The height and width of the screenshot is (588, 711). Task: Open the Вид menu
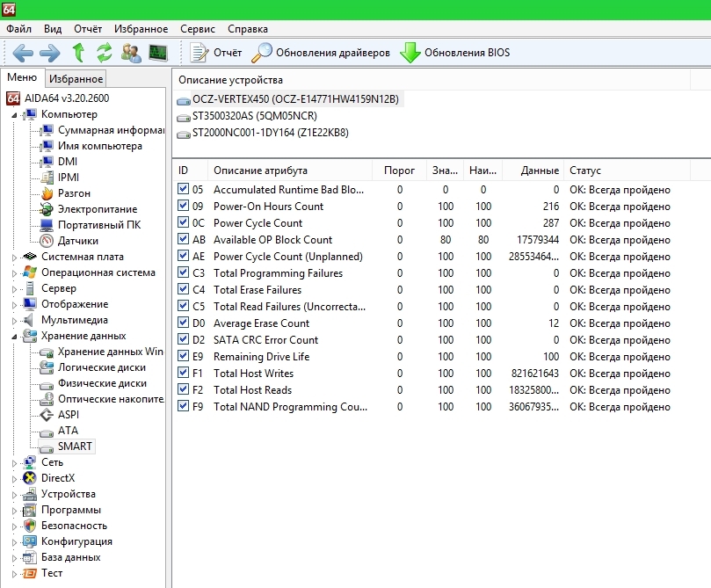pyautogui.click(x=53, y=29)
